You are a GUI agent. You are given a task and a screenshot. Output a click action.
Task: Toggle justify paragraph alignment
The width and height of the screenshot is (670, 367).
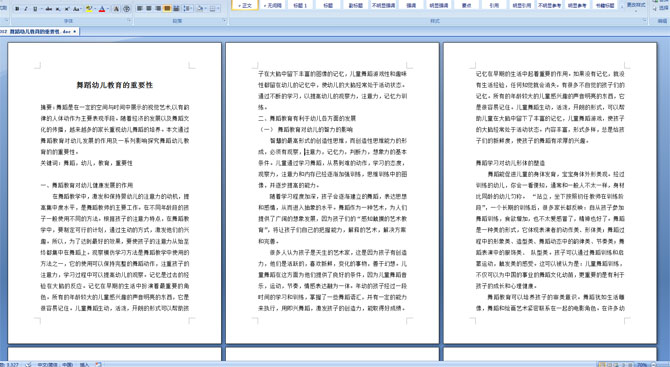point(167,9)
